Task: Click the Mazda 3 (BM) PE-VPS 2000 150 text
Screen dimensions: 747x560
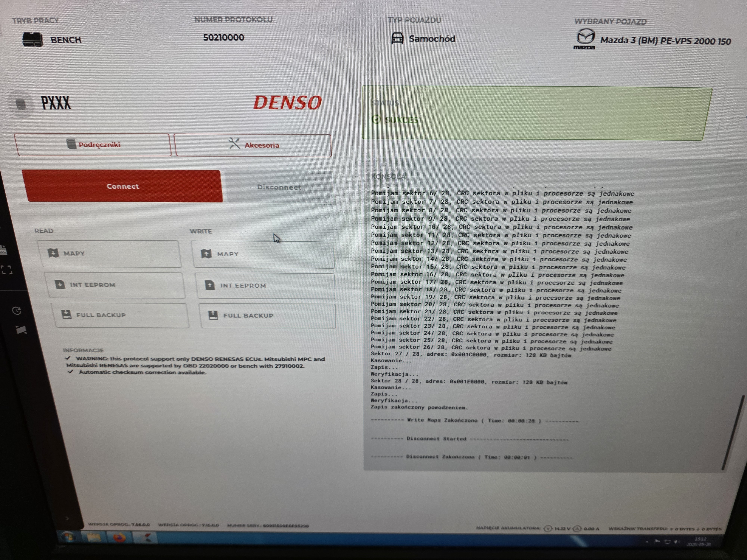Action: point(666,41)
